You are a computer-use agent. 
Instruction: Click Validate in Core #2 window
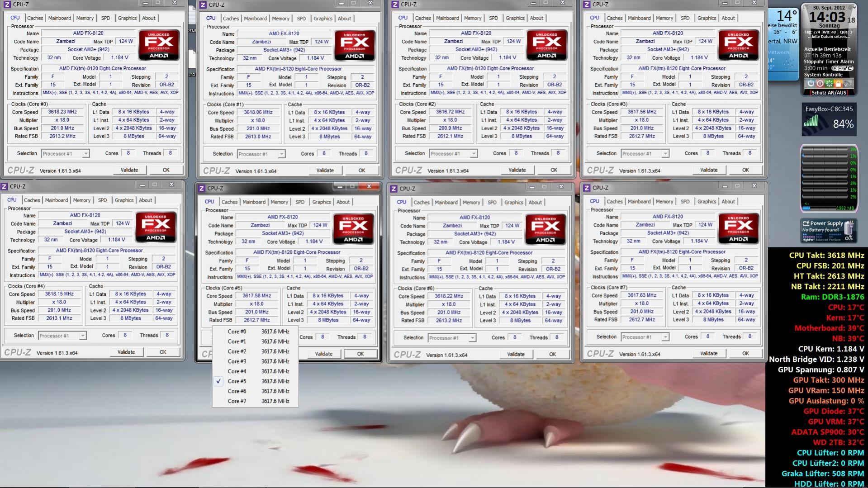(517, 170)
